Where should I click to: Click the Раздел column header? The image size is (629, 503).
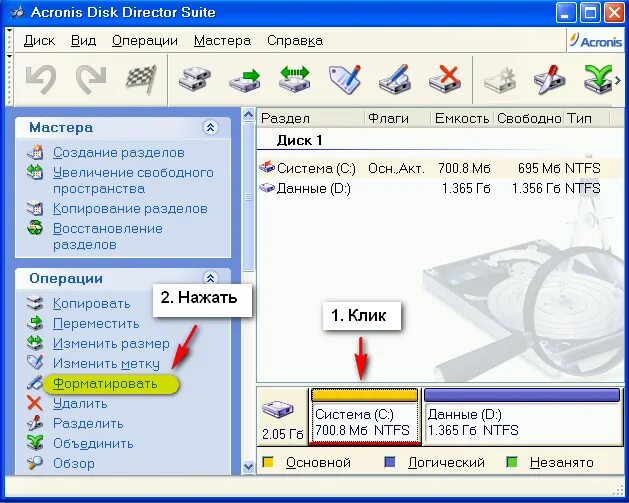tap(311, 118)
